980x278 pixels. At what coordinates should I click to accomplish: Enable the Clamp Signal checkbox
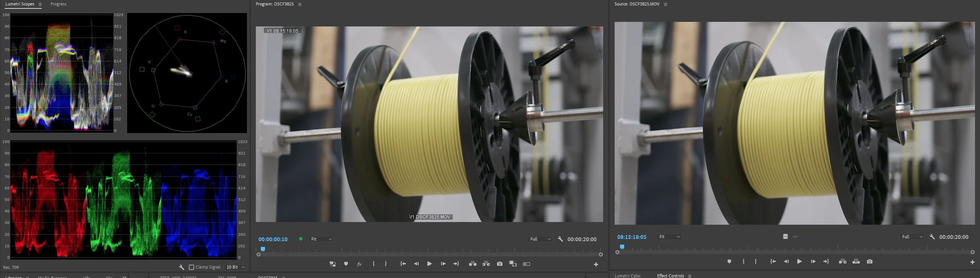click(x=191, y=267)
